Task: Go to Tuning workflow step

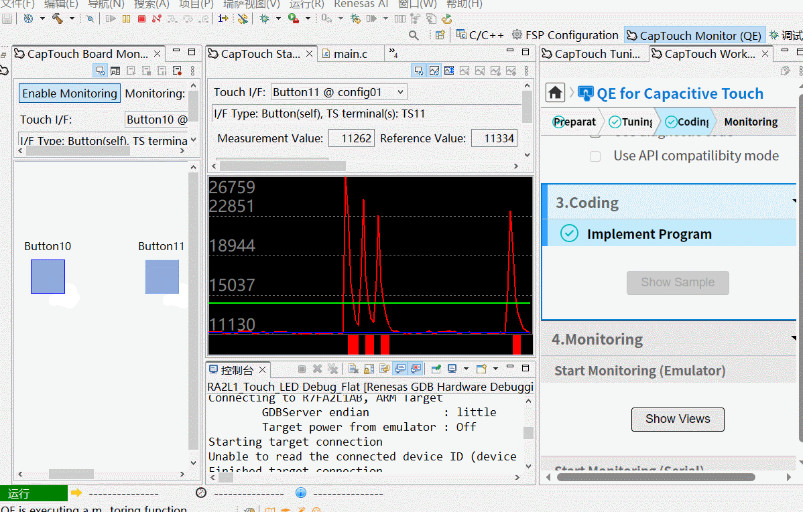Action: pos(631,122)
